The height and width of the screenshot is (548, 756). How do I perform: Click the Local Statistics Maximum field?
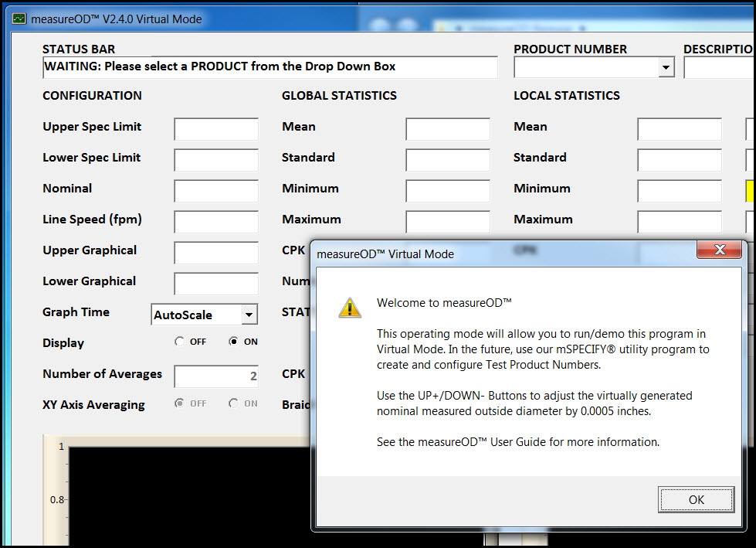pyautogui.click(x=680, y=222)
